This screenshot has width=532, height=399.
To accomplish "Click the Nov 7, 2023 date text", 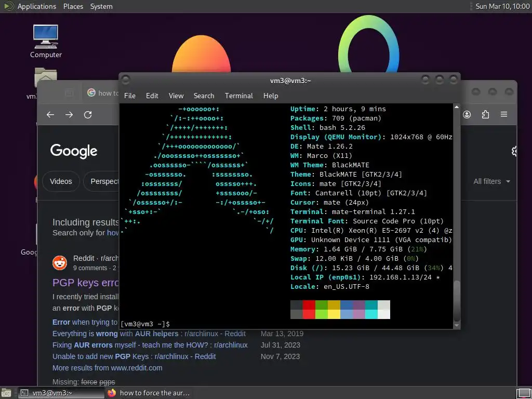I will 280,356.
